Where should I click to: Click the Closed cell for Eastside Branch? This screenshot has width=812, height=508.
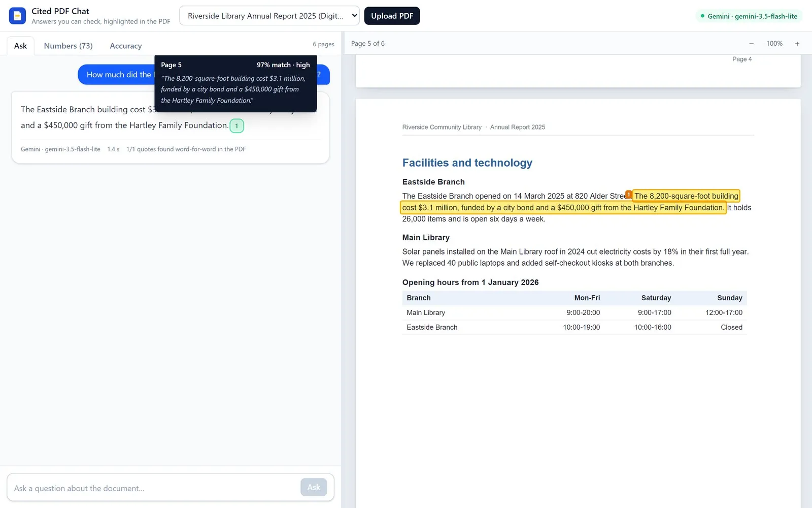(731, 327)
